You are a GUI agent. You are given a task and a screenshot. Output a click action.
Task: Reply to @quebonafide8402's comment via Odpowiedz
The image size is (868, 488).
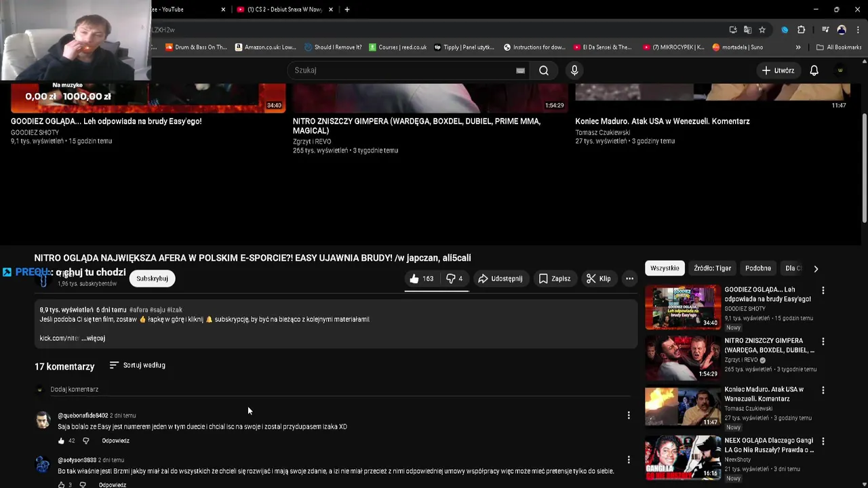[x=115, y=441]
